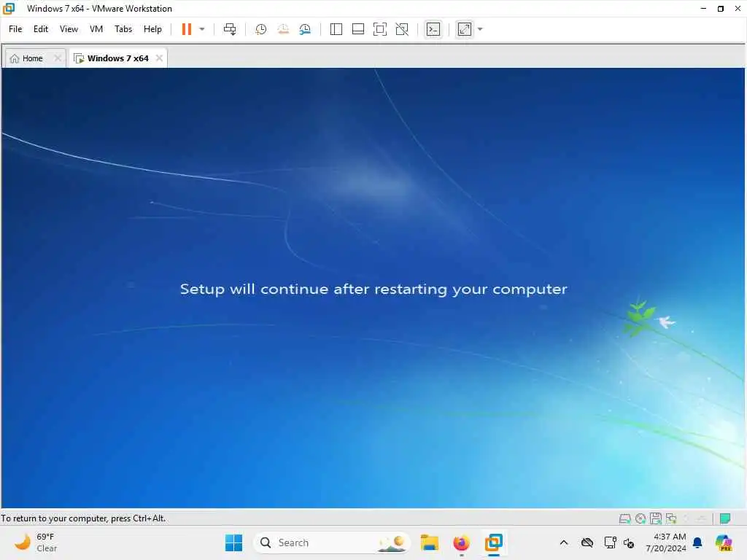747x560 pixels.
Task: Open the Snapshot Manager
Action: click(x=305, y=29)
